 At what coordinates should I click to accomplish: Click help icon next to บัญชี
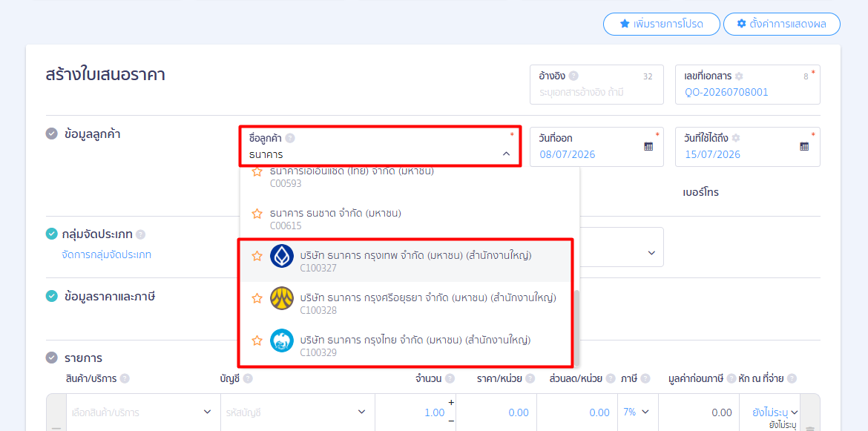(248, 379)
